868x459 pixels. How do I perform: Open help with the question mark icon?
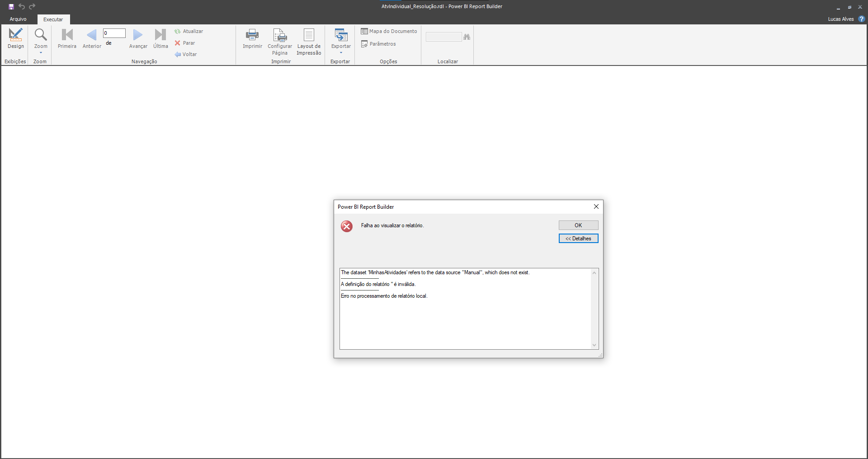861,19
